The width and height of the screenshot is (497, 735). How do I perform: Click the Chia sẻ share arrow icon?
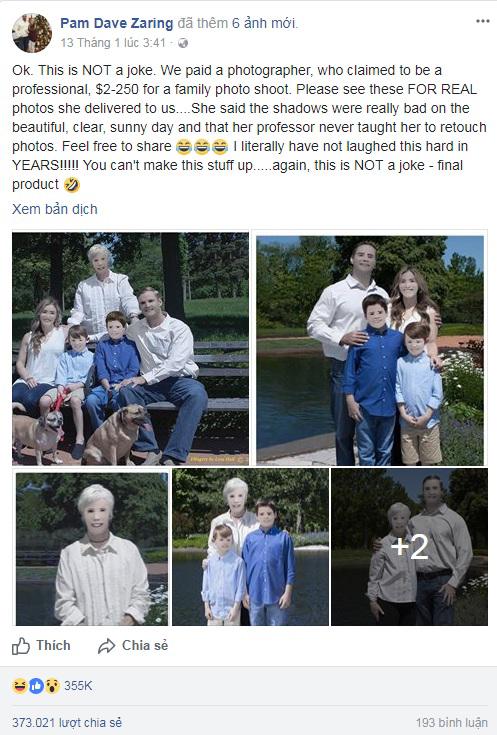pos(106,646)
